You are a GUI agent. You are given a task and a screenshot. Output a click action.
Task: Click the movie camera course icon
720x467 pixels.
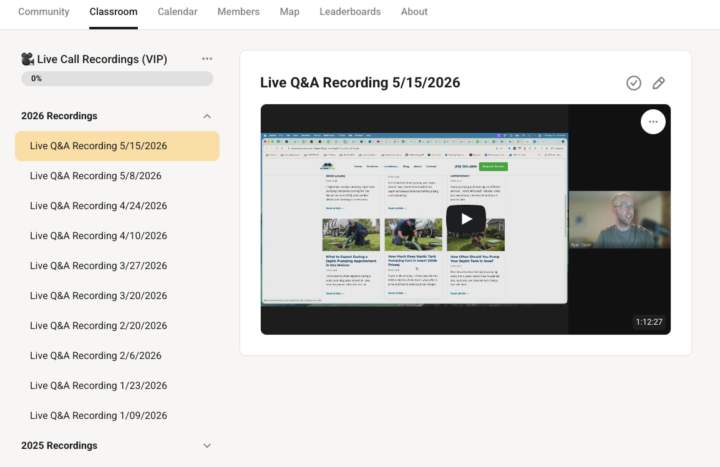(28, 59)
